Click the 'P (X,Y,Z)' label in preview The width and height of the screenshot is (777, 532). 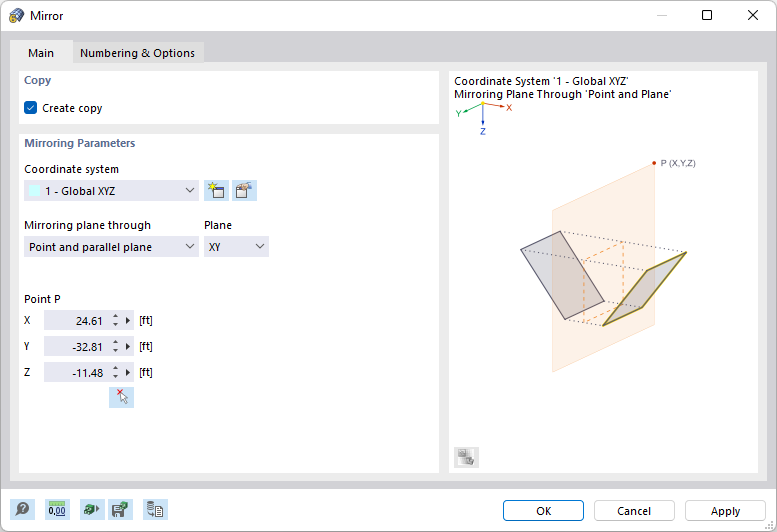[x=678, y=163]
